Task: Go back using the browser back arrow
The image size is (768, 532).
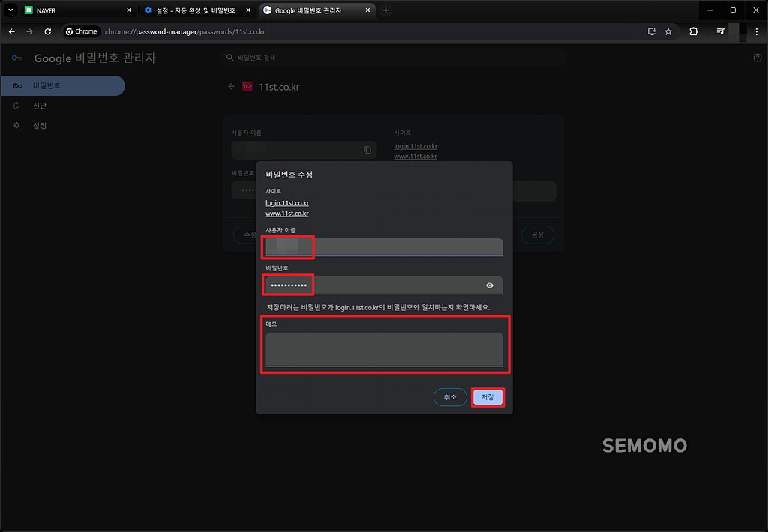Action: 12,31
